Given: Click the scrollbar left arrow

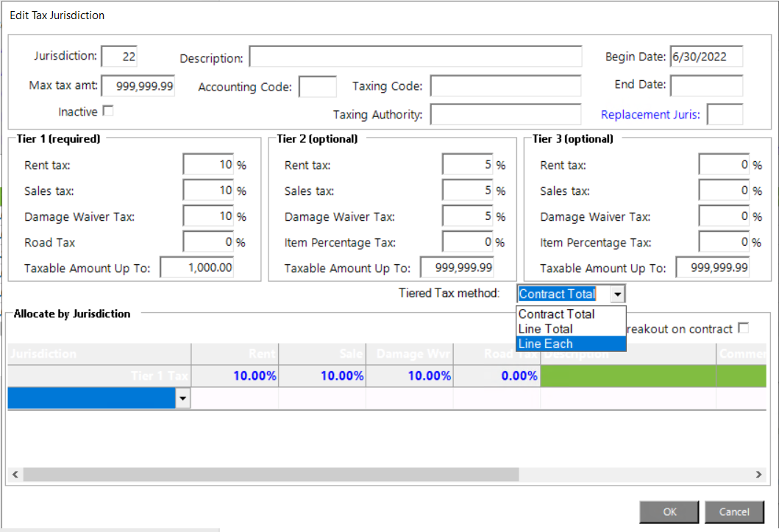Looking at the screenshot, I should 15,475.
